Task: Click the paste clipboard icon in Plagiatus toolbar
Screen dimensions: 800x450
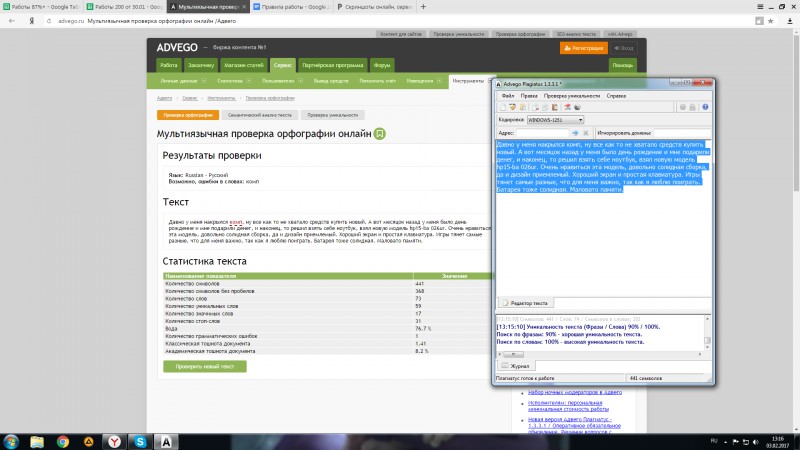Action: pos(555,107)
